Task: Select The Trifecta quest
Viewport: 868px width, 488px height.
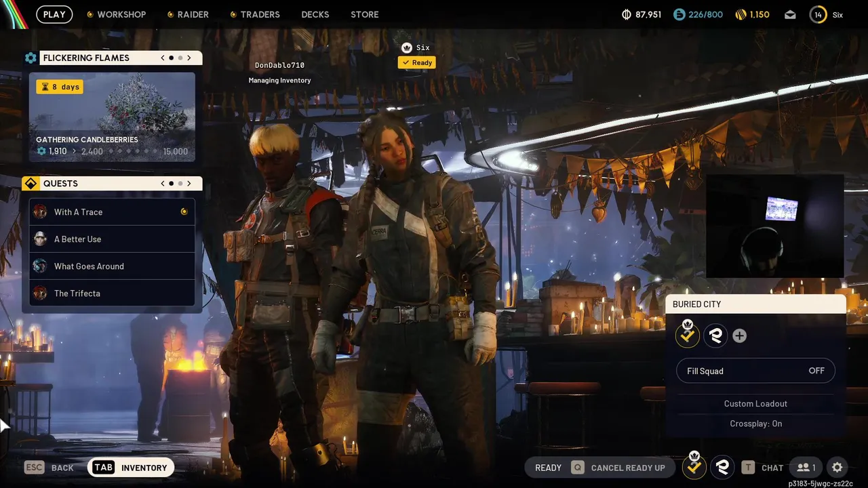Action: 112,293
